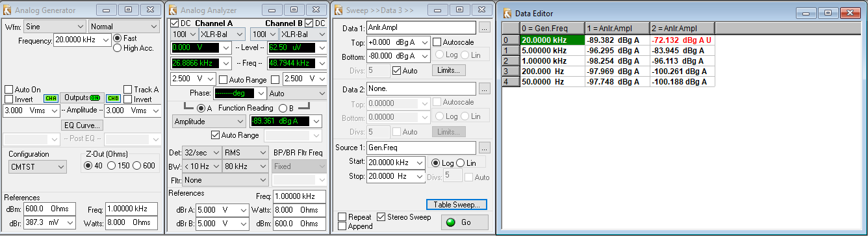Select the 20.0000 kHz cell in row 0
The image size is (868, 236).
pyautogui.click(x=552, y=40)
